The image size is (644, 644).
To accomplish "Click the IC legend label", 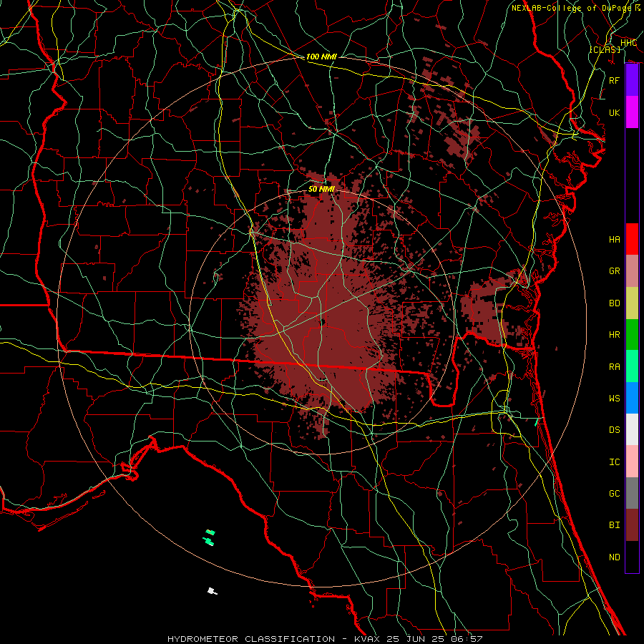I will coord(615,462).
